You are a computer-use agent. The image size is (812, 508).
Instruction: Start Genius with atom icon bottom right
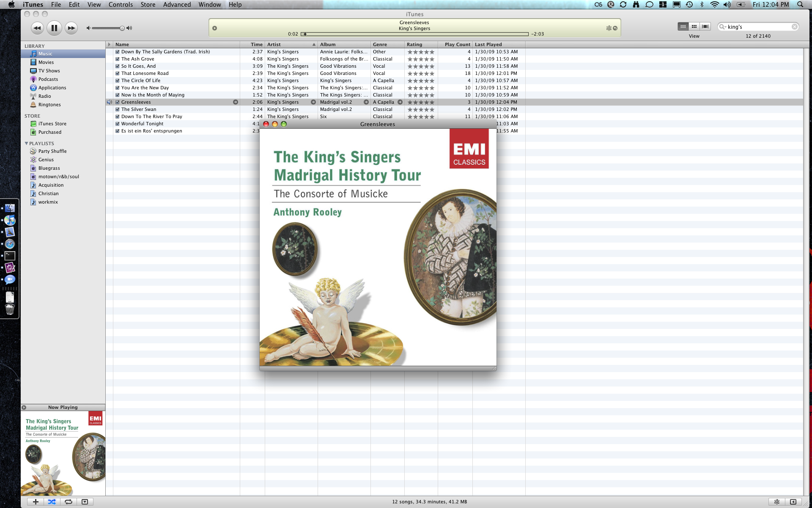(x=776, y=502)
